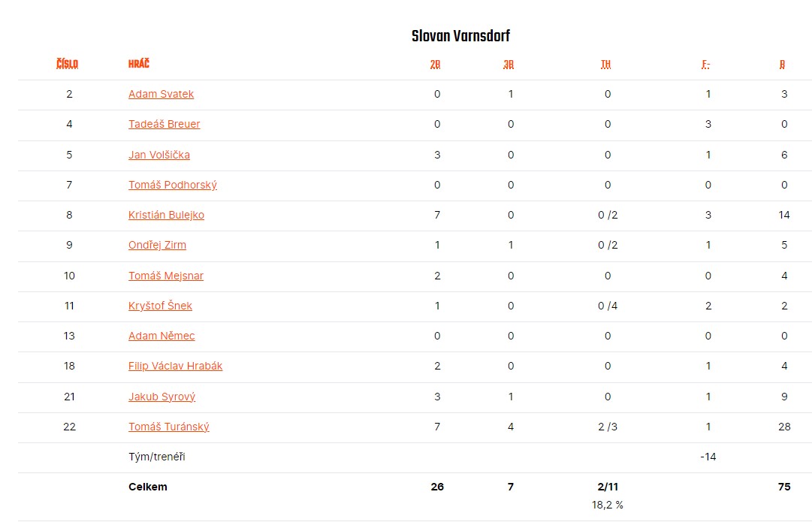812x525 pixels.
Task: Click the Slovan Varnsdorf team heading
Action: (x=461, y=36)
